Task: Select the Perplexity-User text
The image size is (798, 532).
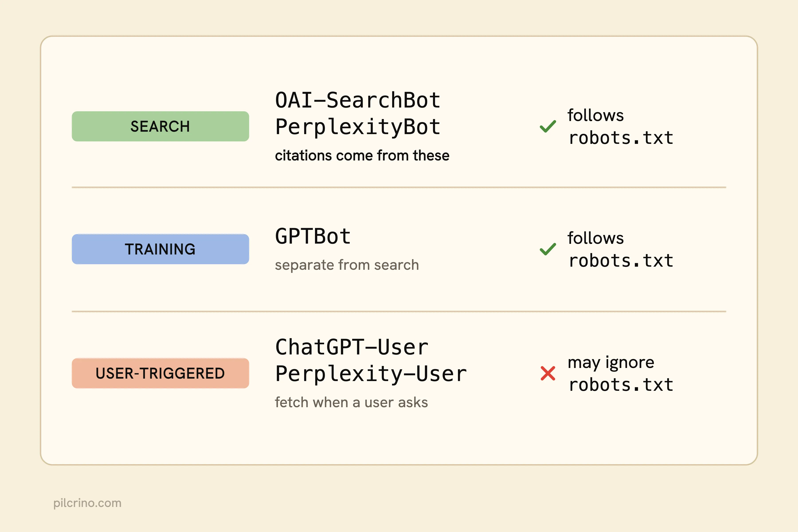Action: [371, 374]
